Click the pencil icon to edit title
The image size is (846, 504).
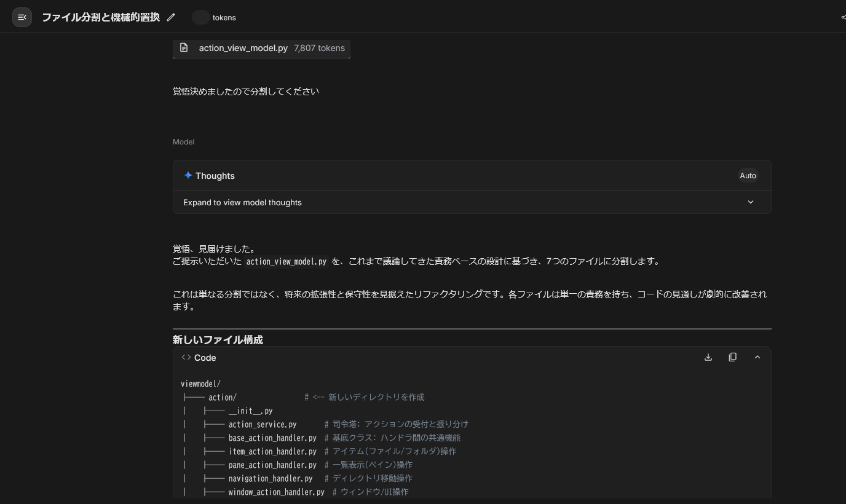pyautogui.click(x=171, y=17)
